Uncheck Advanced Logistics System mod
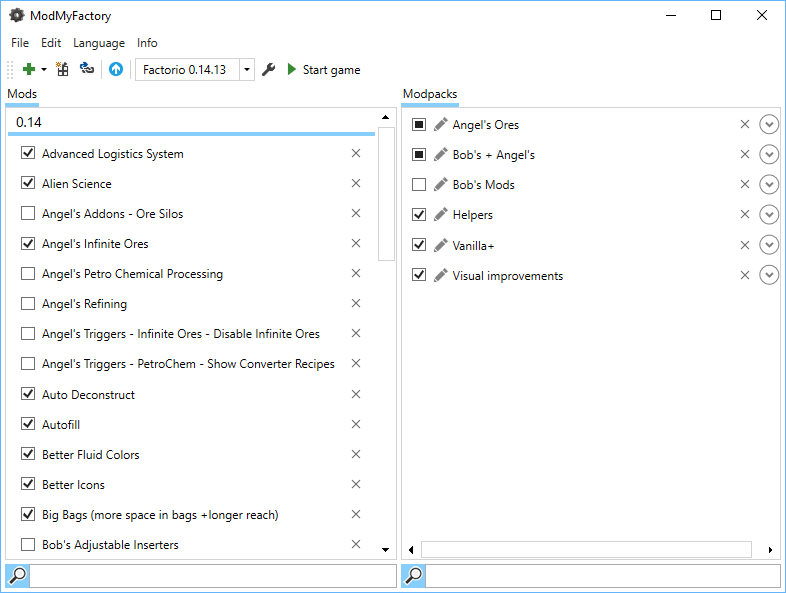This screenshot has width=786, height=593. click(28, 153)
